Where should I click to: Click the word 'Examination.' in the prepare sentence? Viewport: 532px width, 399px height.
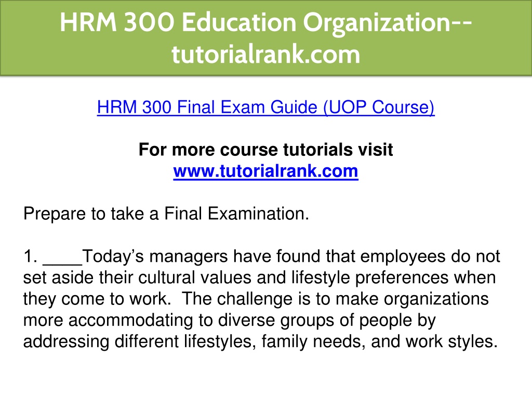pyautogui.click(x=258, y=214)
